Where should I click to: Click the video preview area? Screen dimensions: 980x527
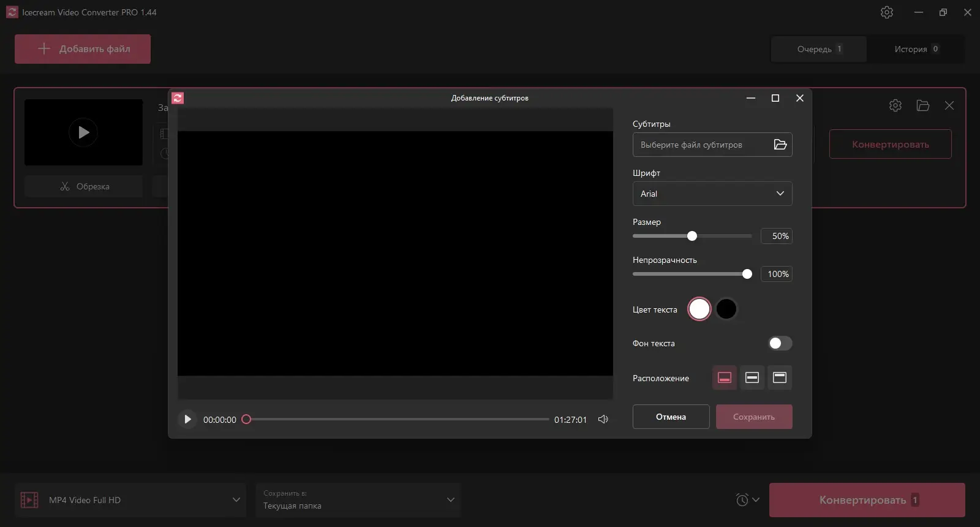tap(395, 253)
